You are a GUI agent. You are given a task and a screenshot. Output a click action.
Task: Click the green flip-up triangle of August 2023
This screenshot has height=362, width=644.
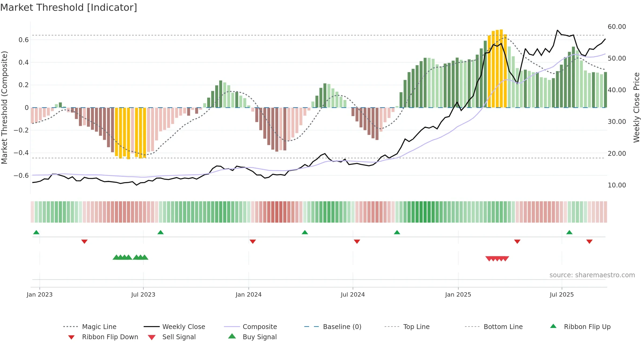pos(160,232)
